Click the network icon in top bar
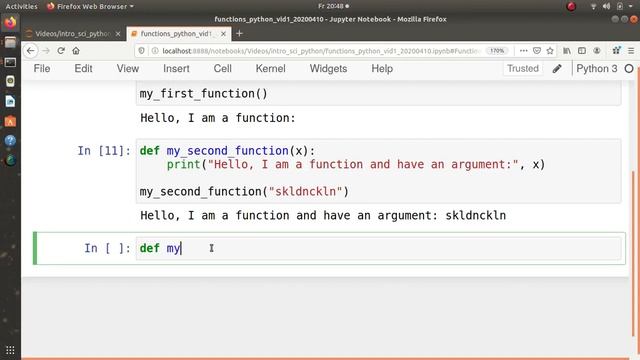This screenshot has height=360, width=640. tap(593, 6)
